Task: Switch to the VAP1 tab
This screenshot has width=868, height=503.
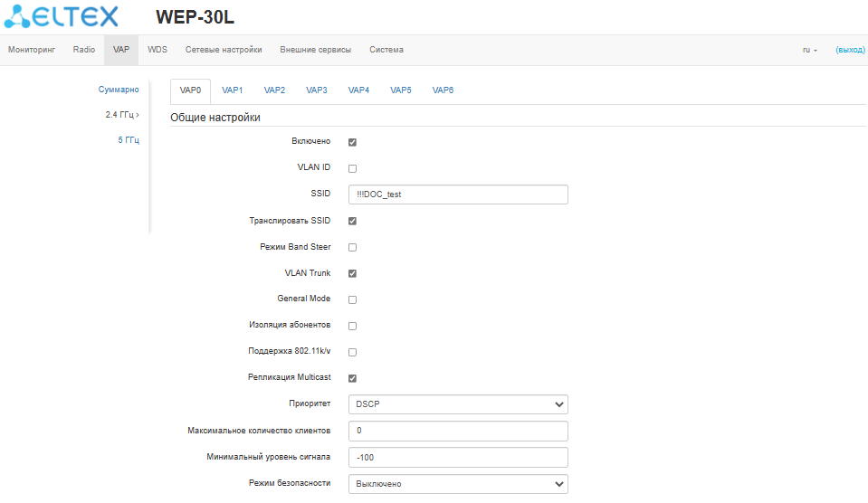Action: [233, 90]
